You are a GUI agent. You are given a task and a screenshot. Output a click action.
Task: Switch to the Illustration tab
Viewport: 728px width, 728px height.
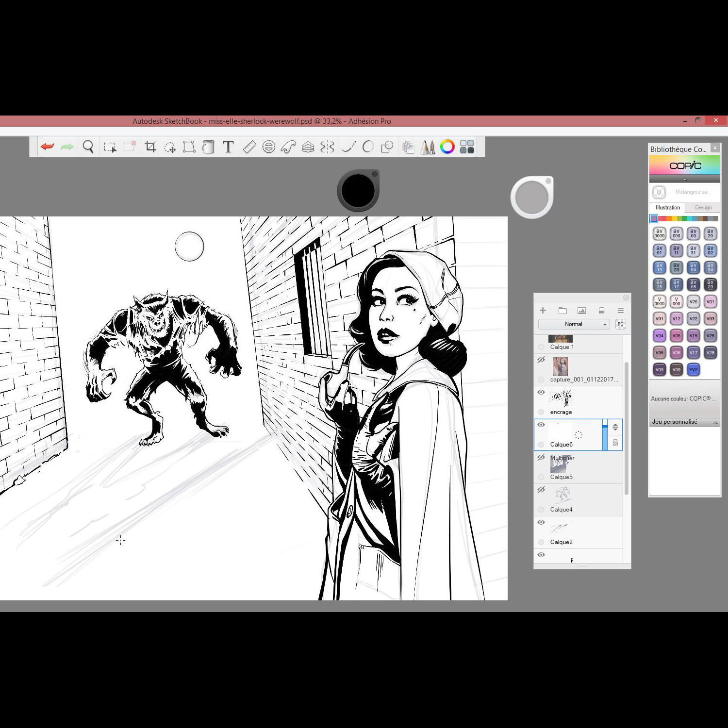[668, 207]
